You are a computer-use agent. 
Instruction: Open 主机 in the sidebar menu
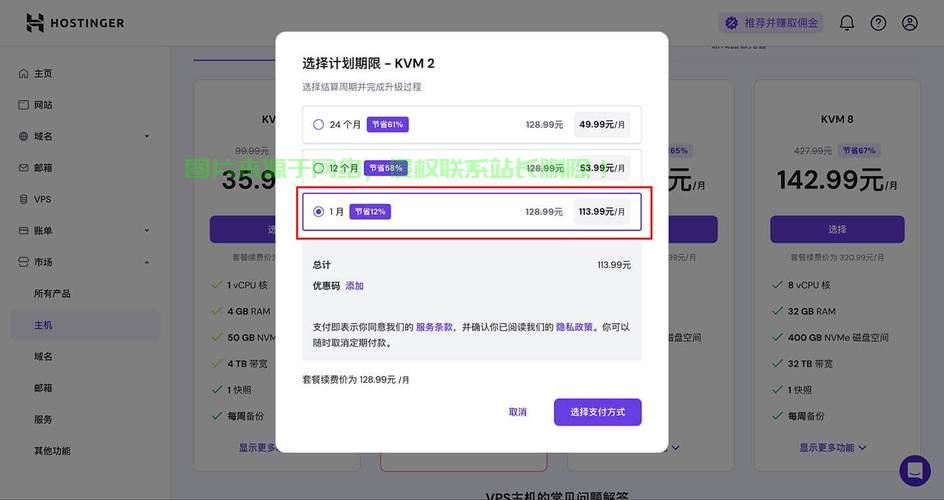[x=43, y=325]
